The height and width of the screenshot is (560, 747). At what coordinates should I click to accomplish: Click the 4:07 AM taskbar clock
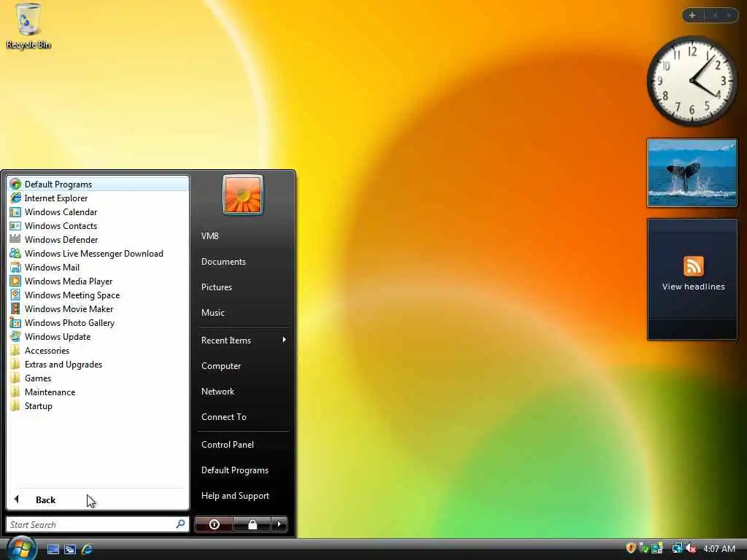tap(719, 548)
